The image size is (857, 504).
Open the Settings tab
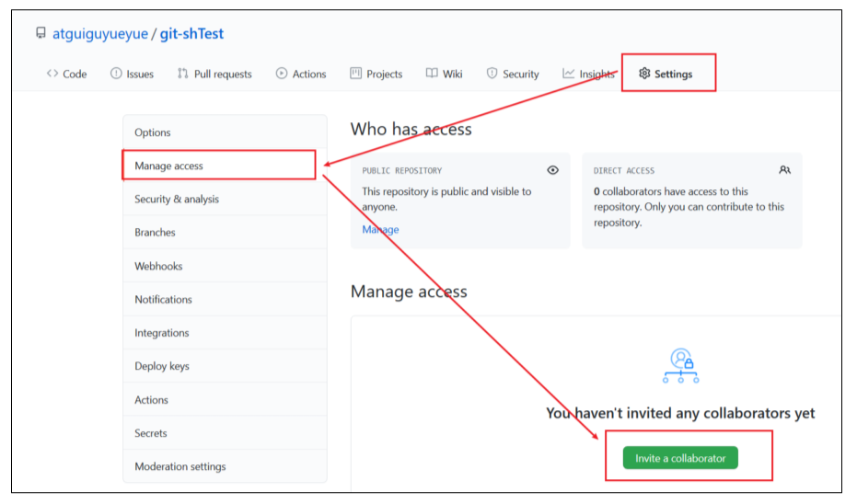[666, 74]
